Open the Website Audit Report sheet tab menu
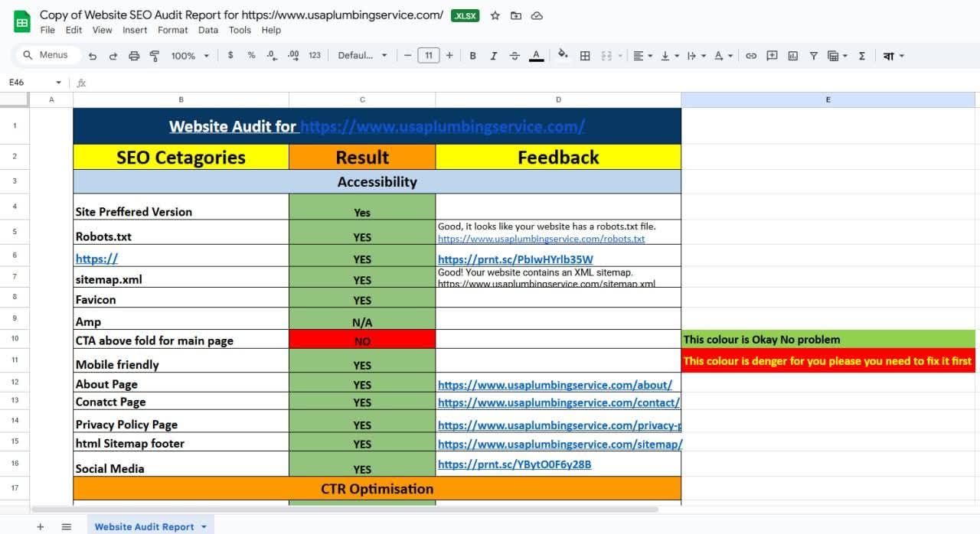The height and width of the screenshot is (534, 980). tap(204, 526)
